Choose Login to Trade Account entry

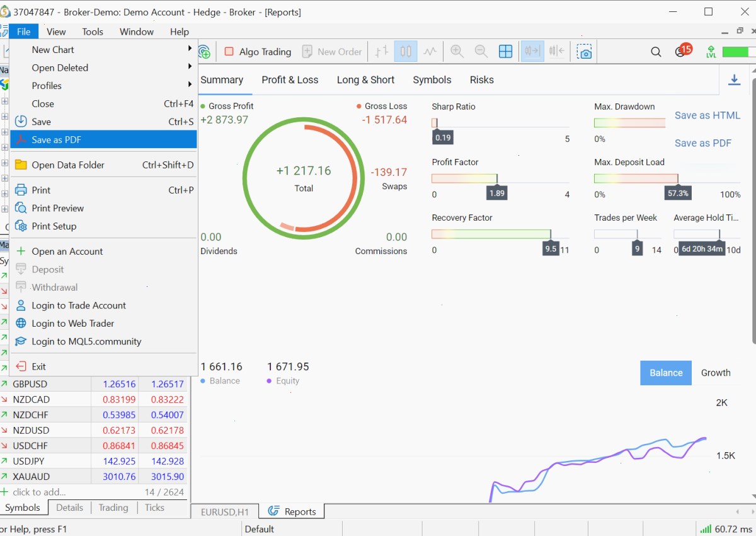[x=104, y=305]
